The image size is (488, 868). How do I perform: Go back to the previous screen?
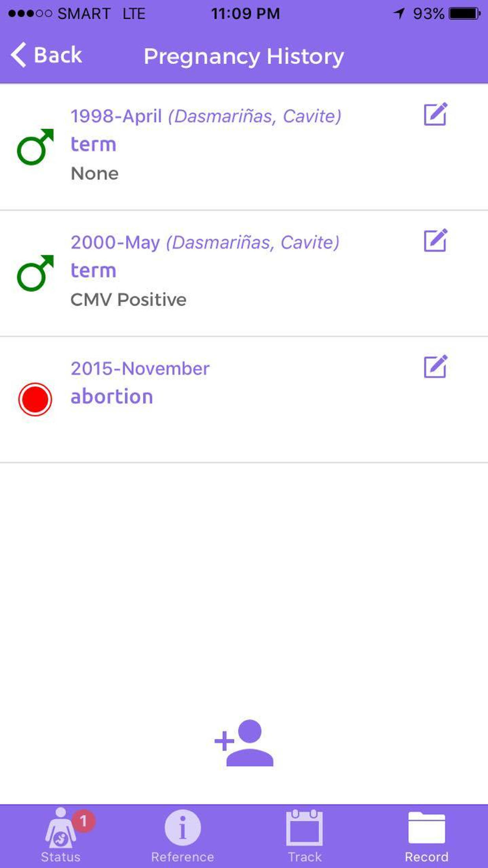point(47,55)
